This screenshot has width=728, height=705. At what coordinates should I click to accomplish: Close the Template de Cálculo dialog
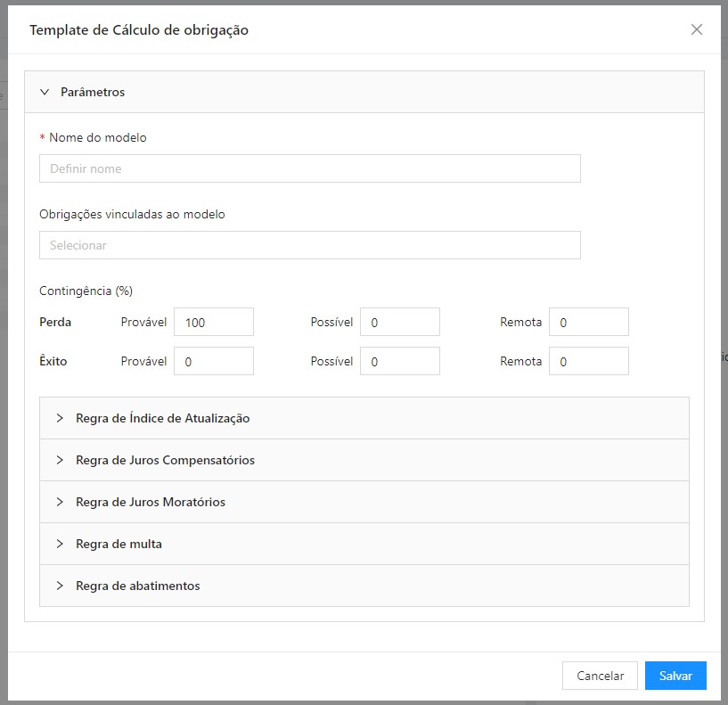[x=697, y=29]
